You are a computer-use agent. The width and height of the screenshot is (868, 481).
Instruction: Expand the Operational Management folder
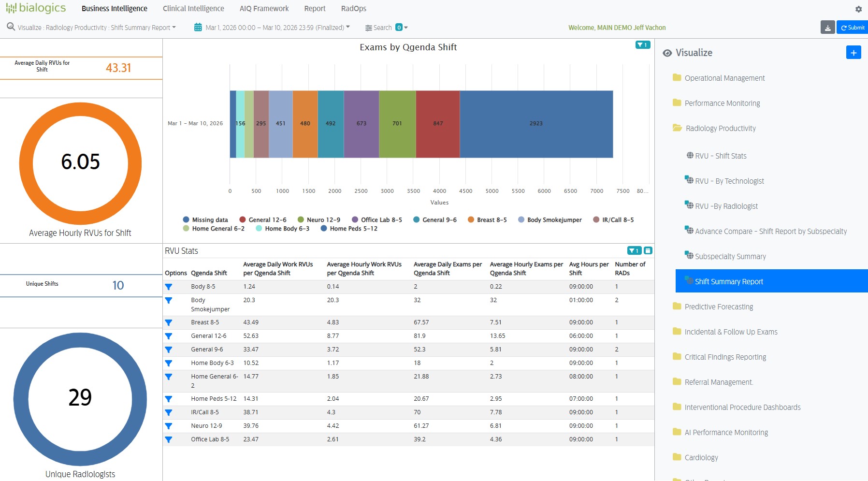coord(724,78)
